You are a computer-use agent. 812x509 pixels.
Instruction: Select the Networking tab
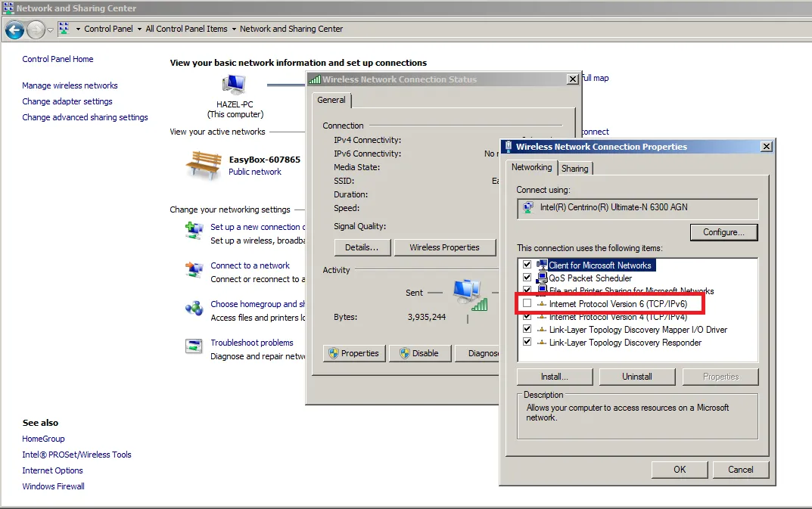pyautogui.click(x=531, y=167)
